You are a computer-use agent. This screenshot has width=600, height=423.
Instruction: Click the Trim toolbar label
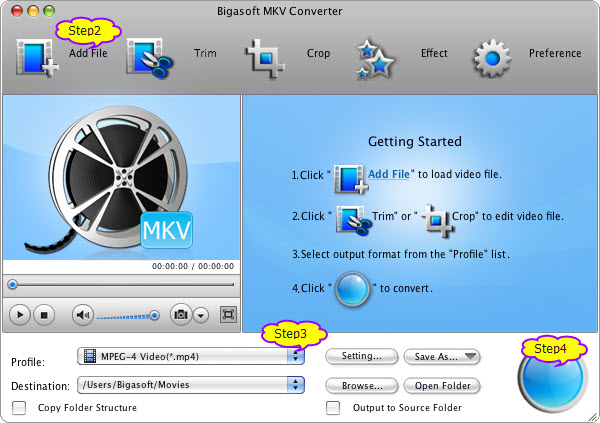point(205,53)
